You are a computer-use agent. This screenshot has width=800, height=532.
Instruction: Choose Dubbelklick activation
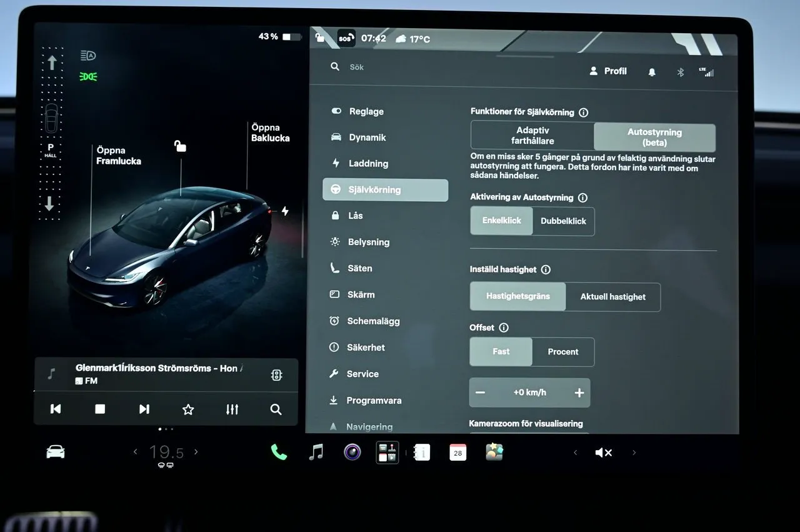(563, 221)
